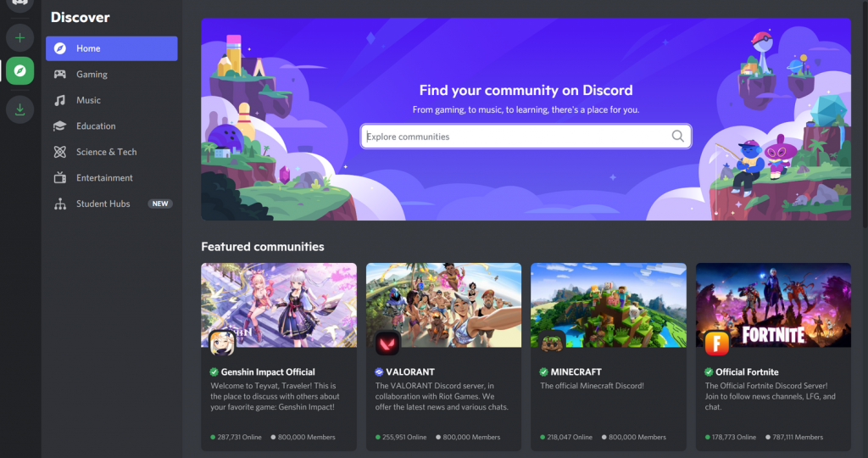This screenshot has height=458, width=868.
Task: Click the compass icon beside Home
Action: (60, 48)
